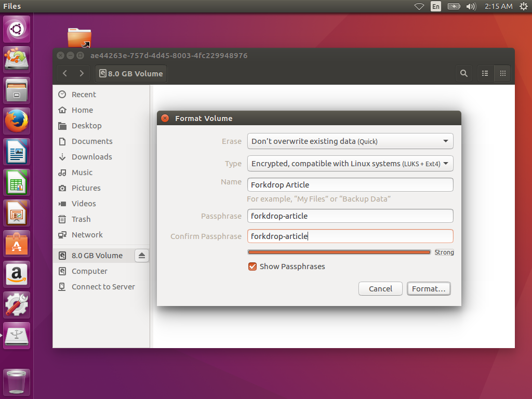Viewport: 532px width, 399px height.
Task: Switch to grid view
Action: tap(502, 73)
